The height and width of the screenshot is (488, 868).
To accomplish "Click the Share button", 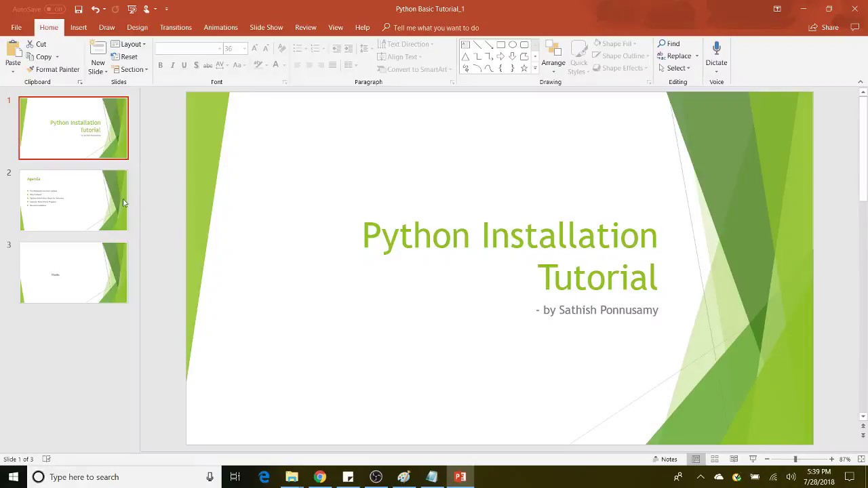I will click(824, 28).
